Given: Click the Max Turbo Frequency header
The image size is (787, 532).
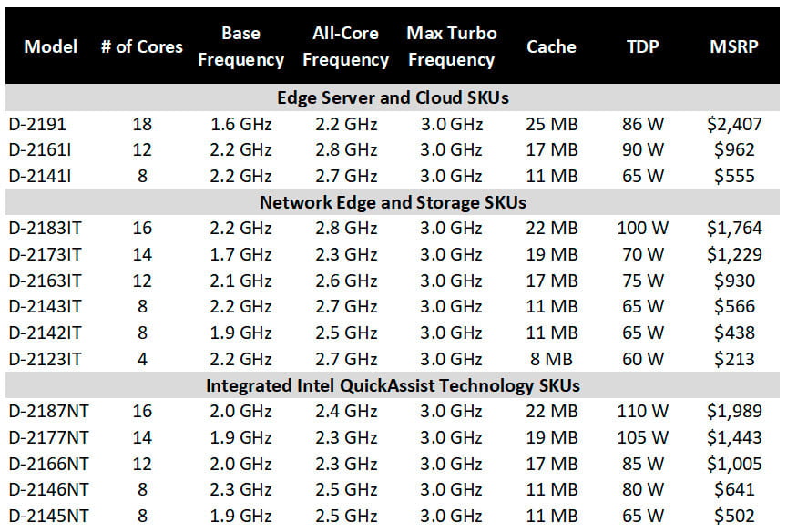Looking at the screenshot, I should coord(451,46).
